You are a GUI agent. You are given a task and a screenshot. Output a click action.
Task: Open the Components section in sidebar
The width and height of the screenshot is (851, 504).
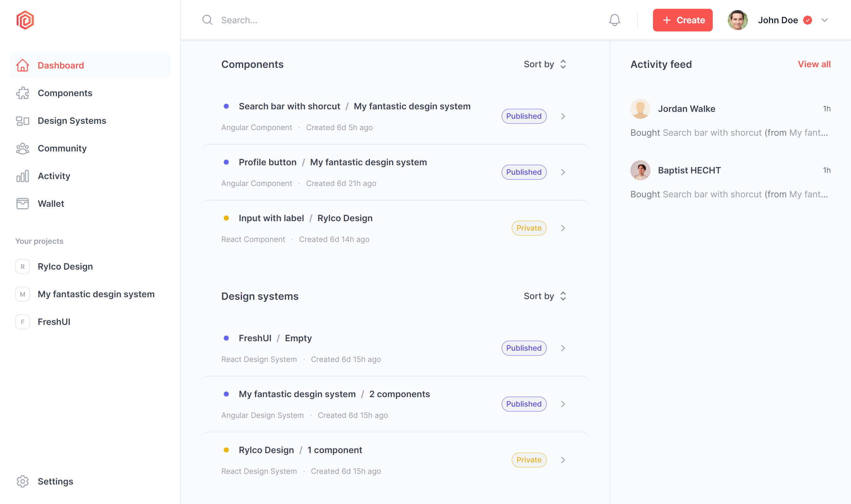click(65, 93)
